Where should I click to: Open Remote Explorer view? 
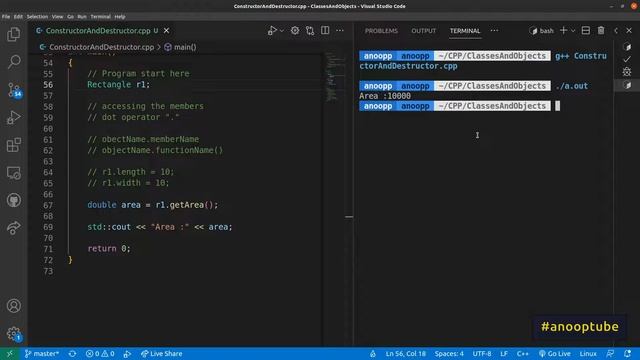point(13,173)
